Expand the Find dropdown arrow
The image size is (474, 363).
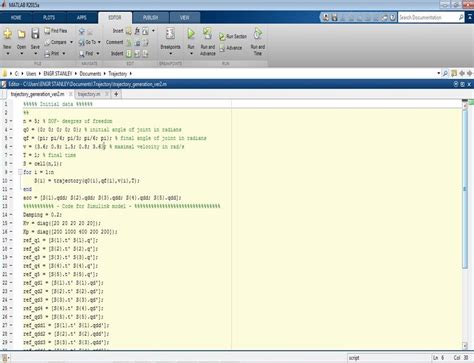point(98,54)
